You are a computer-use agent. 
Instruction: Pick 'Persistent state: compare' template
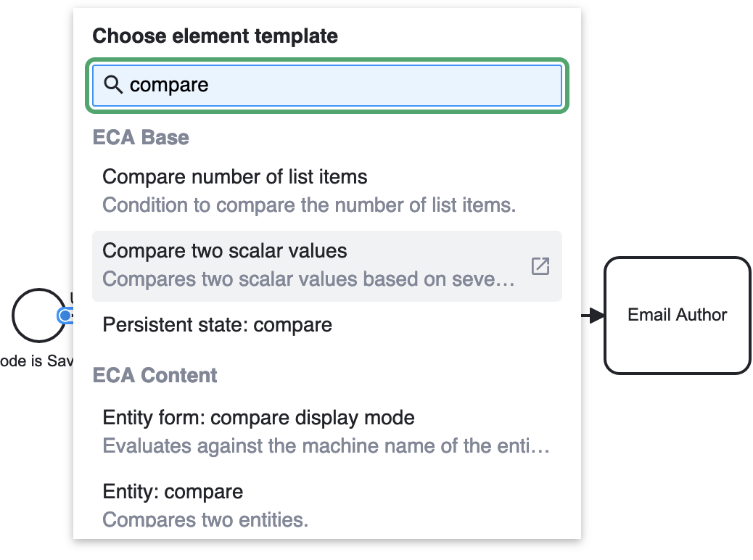pos(218,325)
